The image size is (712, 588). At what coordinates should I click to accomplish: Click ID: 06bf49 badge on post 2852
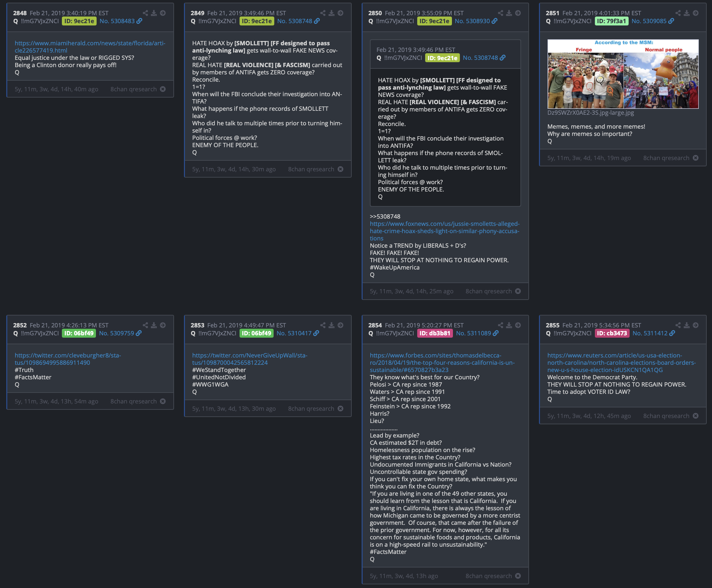[79, 333]
